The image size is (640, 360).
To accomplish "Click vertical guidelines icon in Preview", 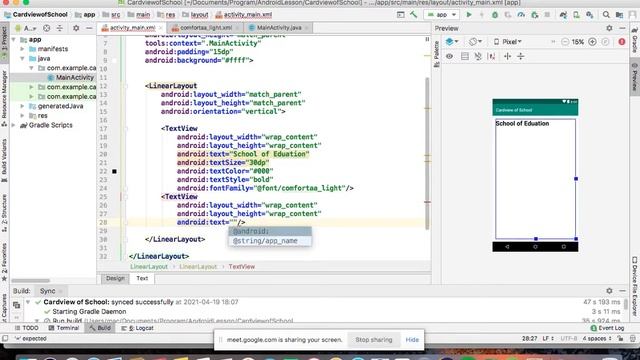I will click(521, 56).
